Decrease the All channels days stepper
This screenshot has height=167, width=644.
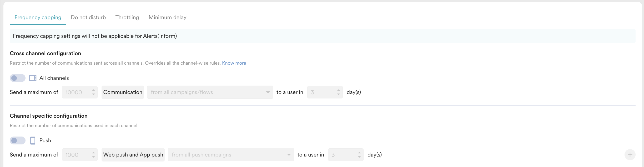(x=339, y=94)
